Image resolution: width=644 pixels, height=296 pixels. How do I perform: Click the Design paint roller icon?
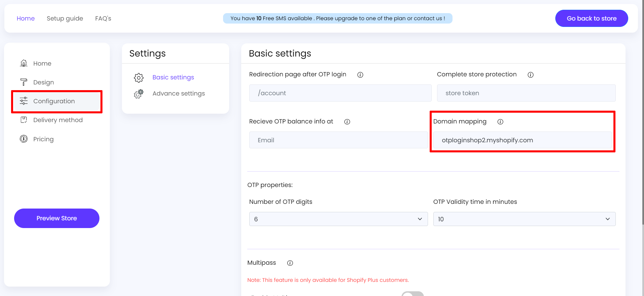[24, 82]
